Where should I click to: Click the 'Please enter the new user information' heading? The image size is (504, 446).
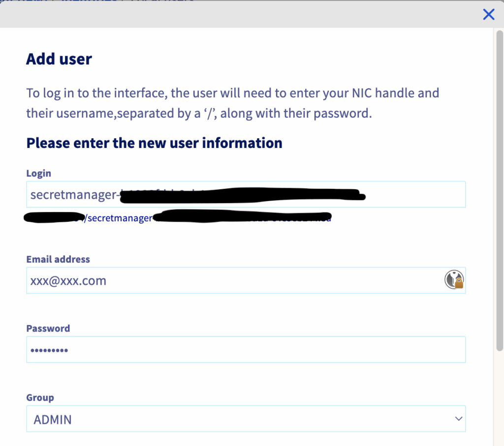point(154,143)
